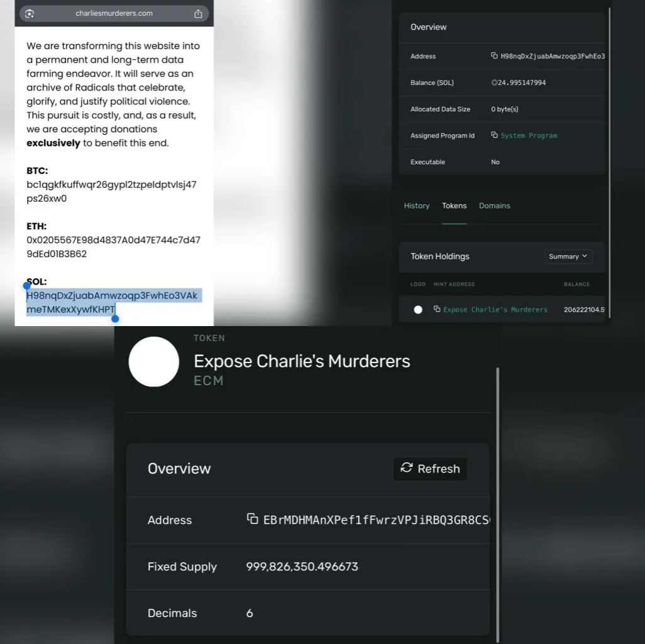Viewport: 645px width, 644px height.
Task: Tap the start selection handle above the SOL address
Action: click(x=27, y=285)
